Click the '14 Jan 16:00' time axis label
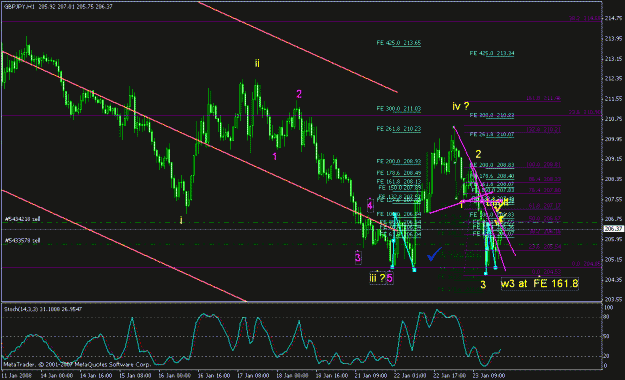 [x=96, y=376]
